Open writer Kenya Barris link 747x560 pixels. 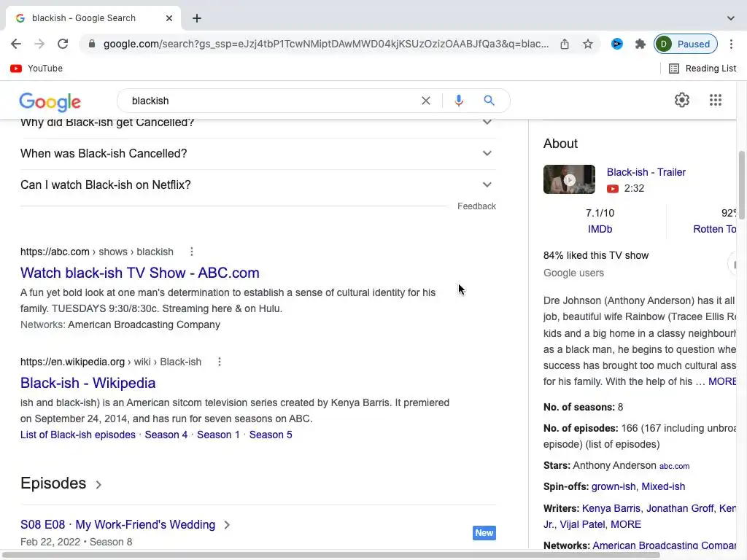tap(611, 508)
